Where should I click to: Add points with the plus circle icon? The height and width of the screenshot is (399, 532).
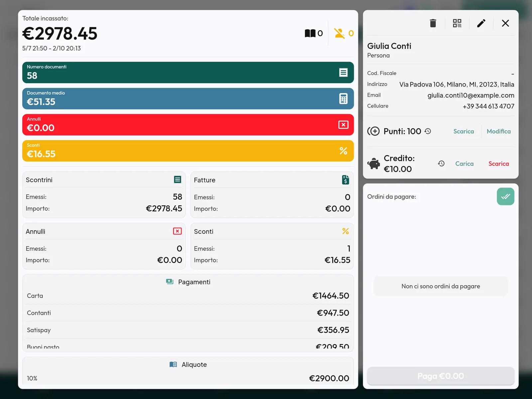(x=373, y=131)
